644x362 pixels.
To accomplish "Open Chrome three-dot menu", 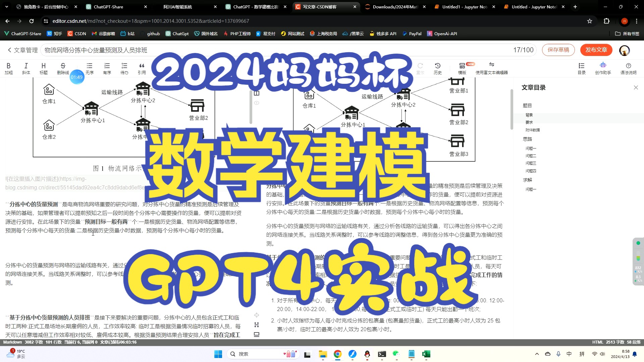I will click(x=637, y=21).
